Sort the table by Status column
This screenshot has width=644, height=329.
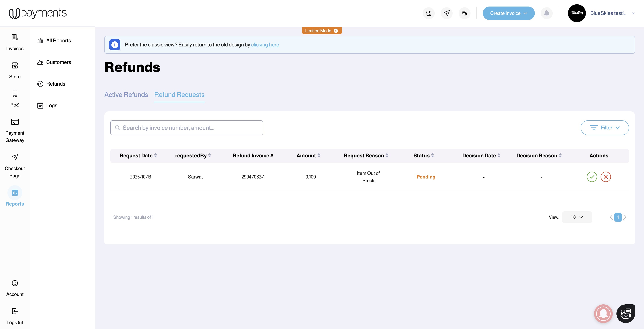point(433,155)
